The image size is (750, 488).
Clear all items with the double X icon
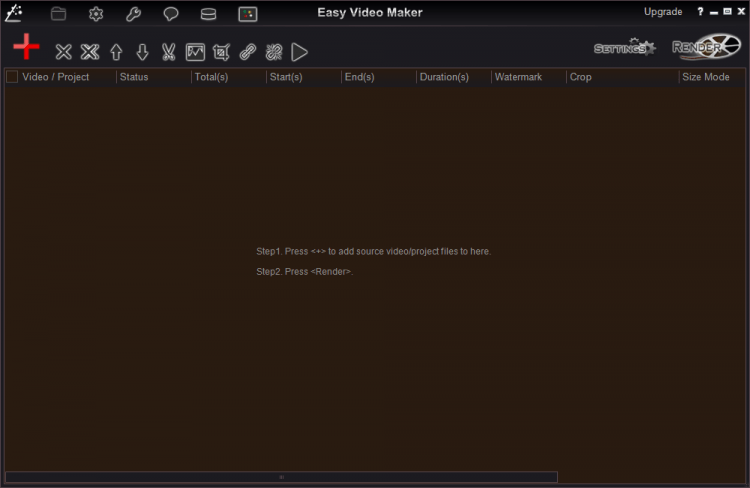click(x=90, y=52)
